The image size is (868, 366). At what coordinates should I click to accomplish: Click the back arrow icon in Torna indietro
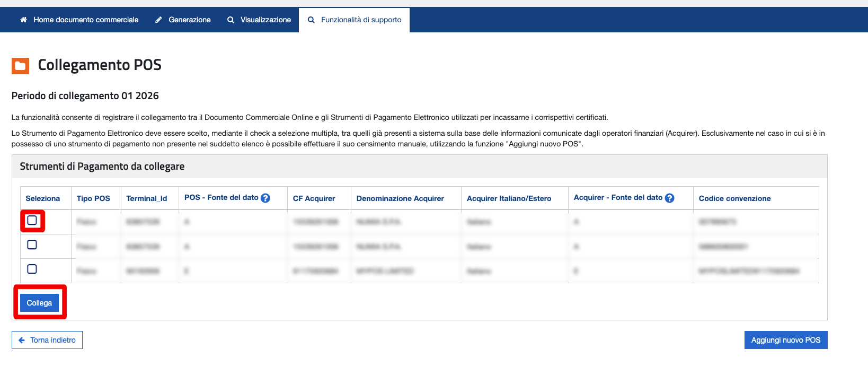pyautogui.click(x=22, y=340)
